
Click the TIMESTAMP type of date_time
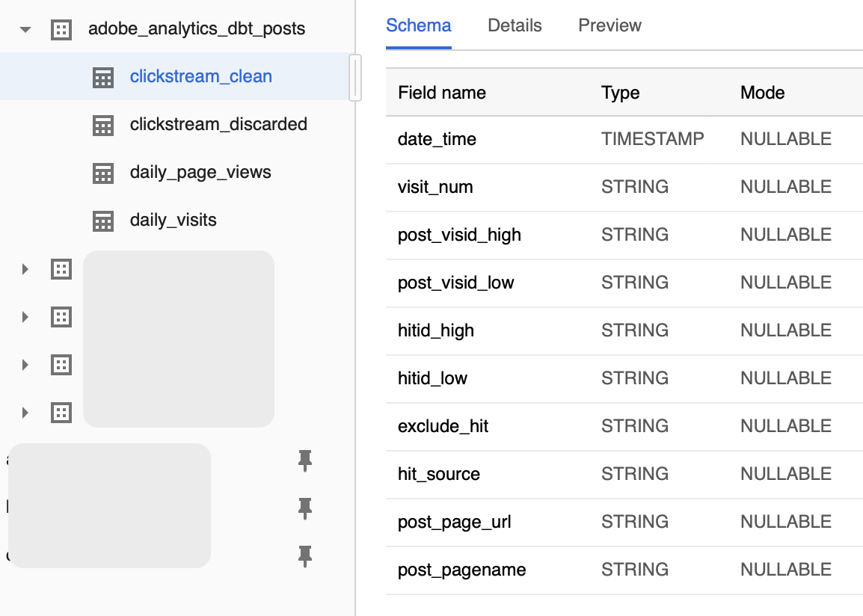tap(652, 139)
